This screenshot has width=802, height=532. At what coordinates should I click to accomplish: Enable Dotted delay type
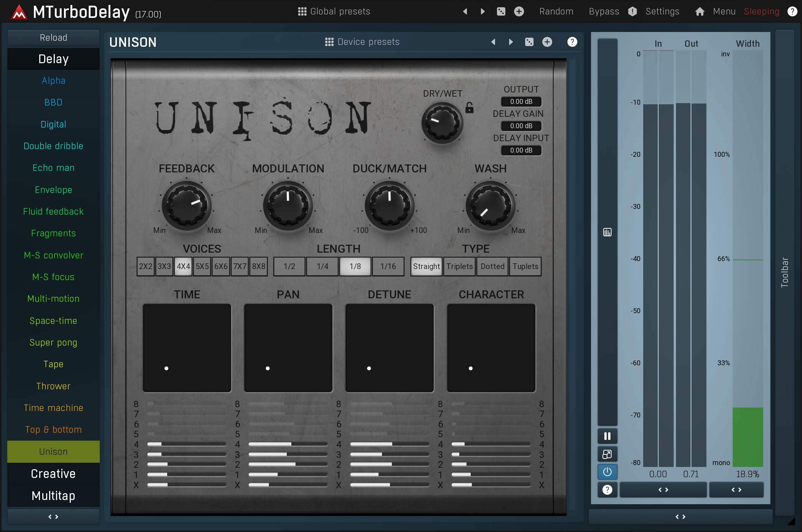pyautogui.click(x=492, y=266)
